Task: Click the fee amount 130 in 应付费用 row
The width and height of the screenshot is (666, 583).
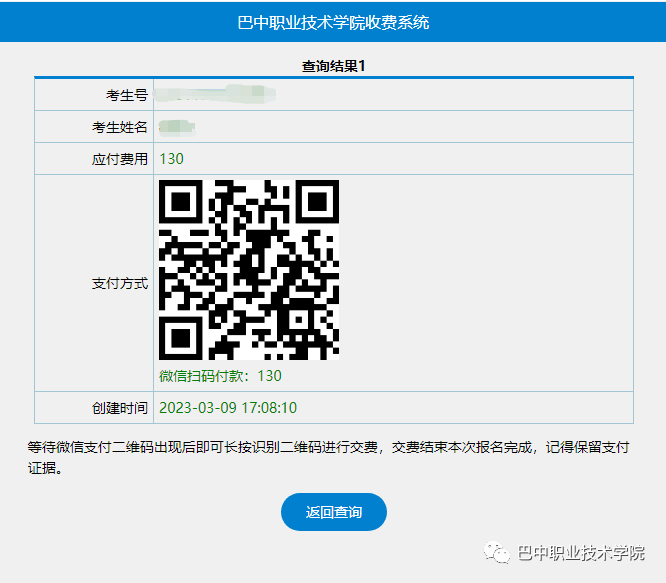Action: [172, 159]
